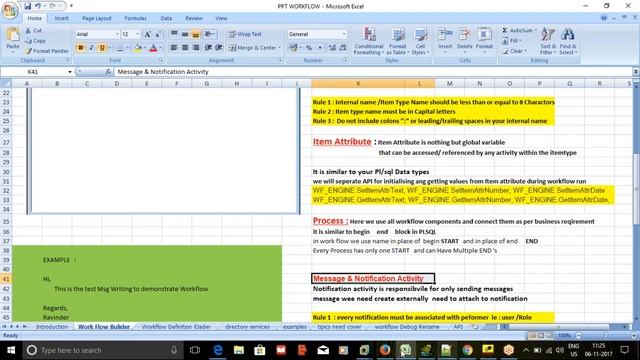Switch to the Insert ribbon tab

(62, 18)
